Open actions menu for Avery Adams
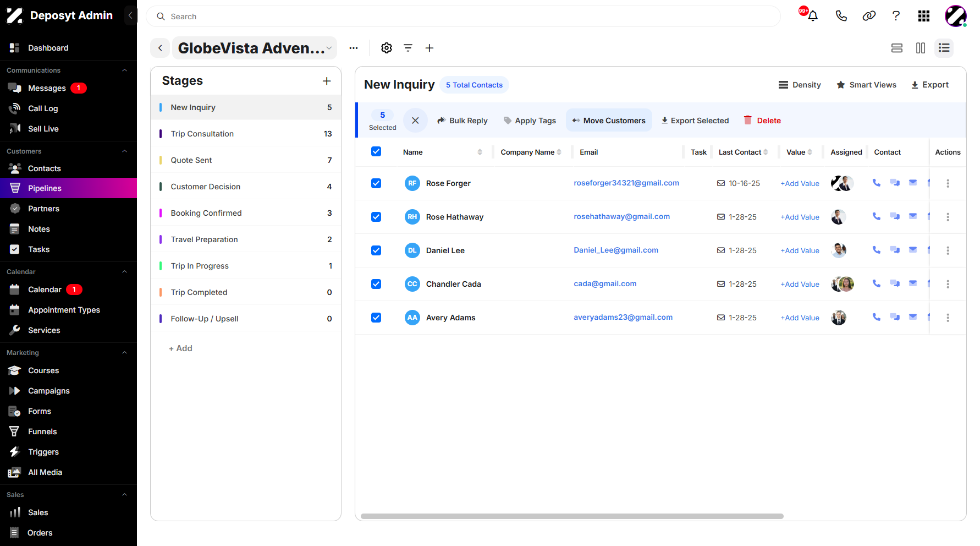The height and width of the screenshot is (546, 980). click(x=948, y=318)
